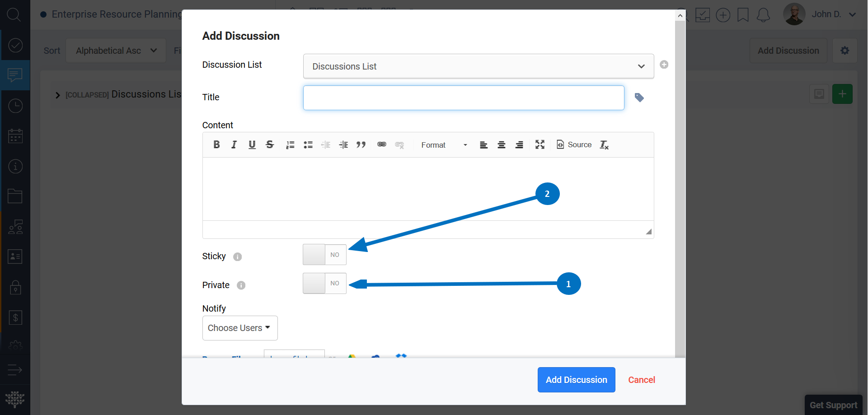Click the Sticky info icon
The height and width of the screenshot is (415, 868).
click(x=238, y=257)
